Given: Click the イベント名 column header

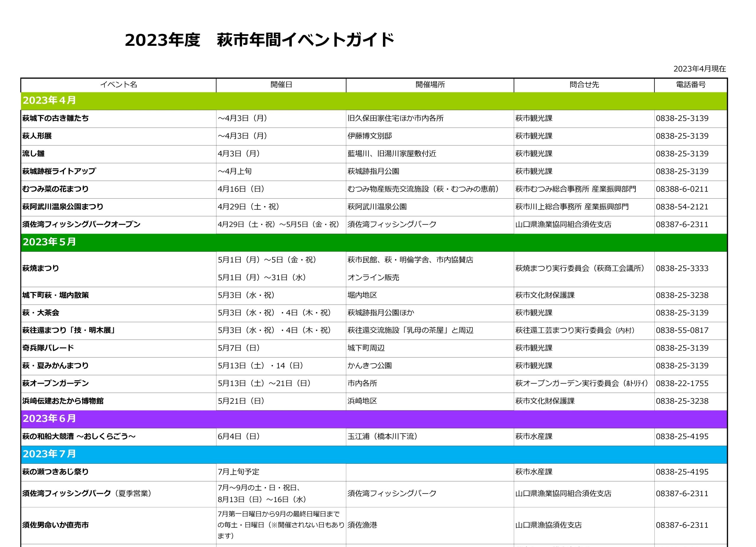Looking at the screenshot, I should pos(119,85).
